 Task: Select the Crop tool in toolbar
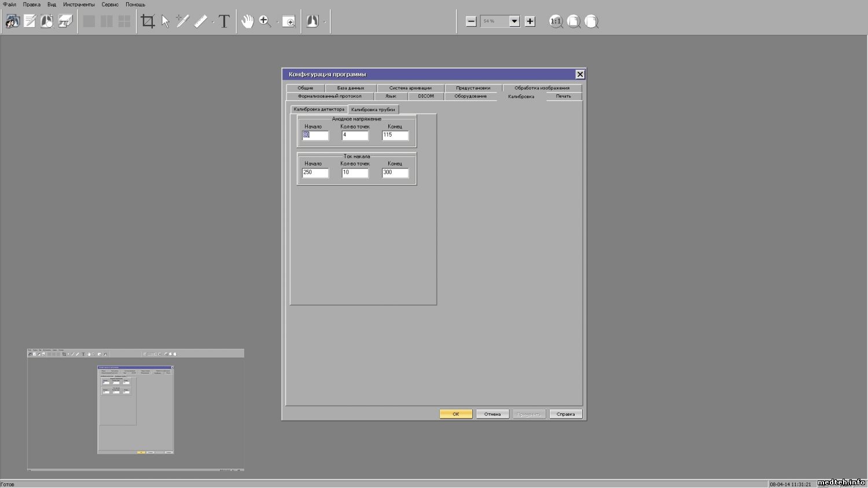coord(148,22)
